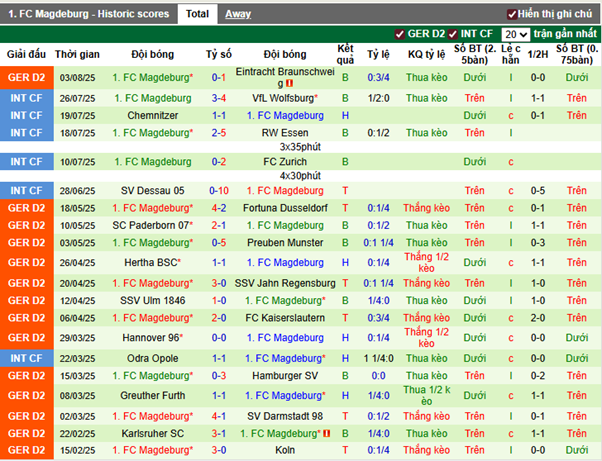The width and height of the screenshot is (602, 461).
Task: Click the 1/2H column header
Action: (x=538, y=55)
